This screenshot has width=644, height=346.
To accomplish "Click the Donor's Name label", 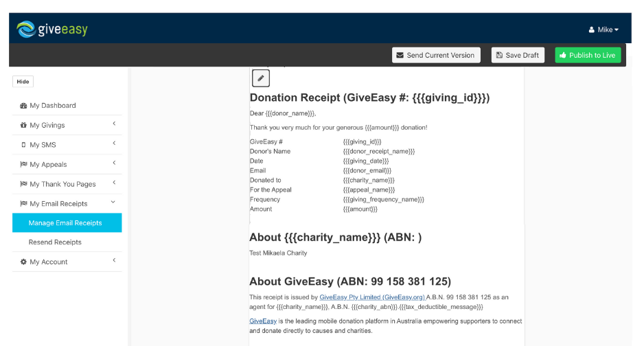I will [271, 152].
